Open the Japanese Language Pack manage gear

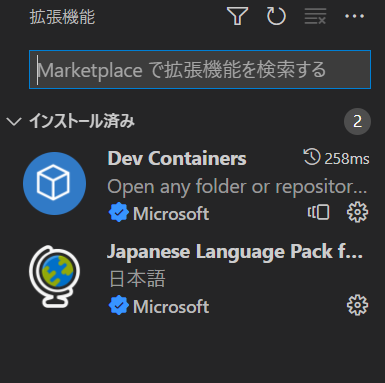[x=357, y=305]
